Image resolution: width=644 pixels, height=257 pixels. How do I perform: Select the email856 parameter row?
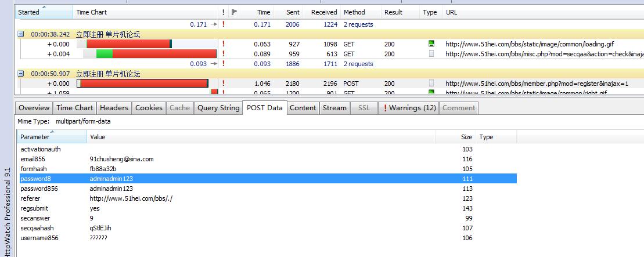pos(33,159)
